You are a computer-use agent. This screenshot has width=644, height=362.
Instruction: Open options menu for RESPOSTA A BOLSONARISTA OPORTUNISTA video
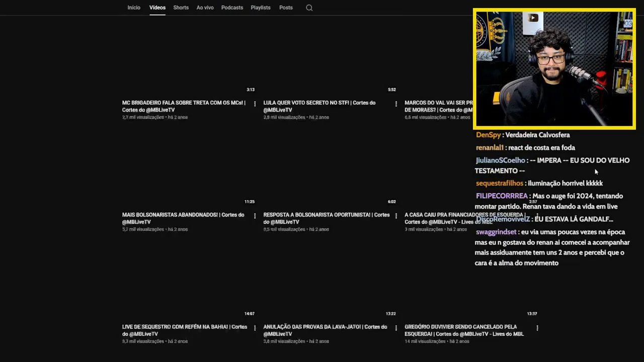pos(396,216)
